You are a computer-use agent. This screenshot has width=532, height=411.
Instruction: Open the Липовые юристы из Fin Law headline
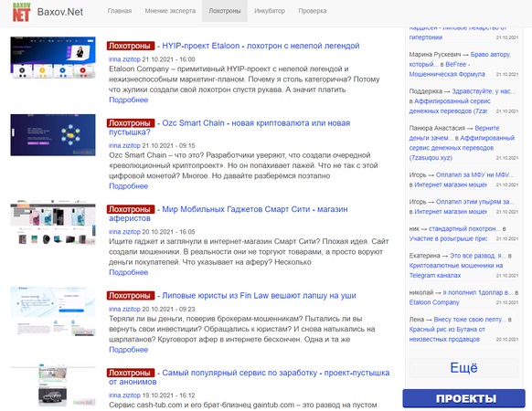click(259, 296)
